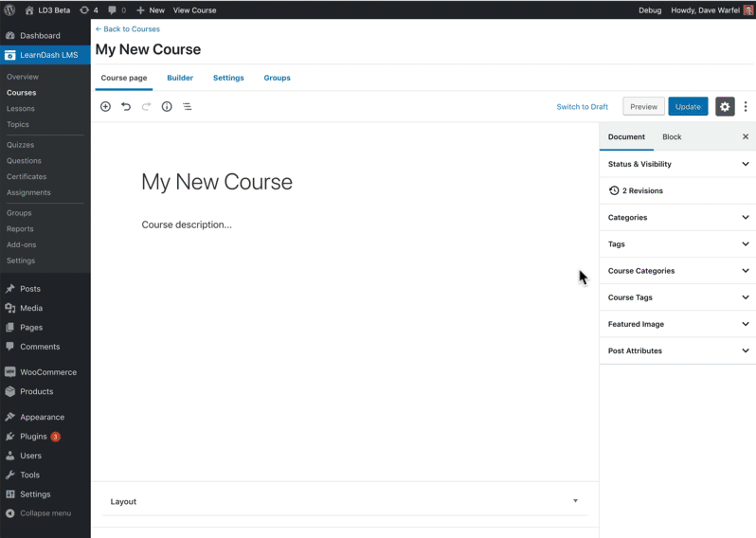Image resolution: width=756 pixels, height=538 pixels.
Task: Expand the Course Categories panel
Action: (678, 271)
